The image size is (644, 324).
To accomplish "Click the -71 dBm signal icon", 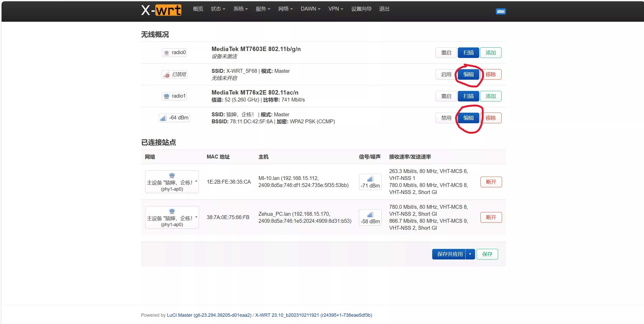I will [x=370, y=179].
